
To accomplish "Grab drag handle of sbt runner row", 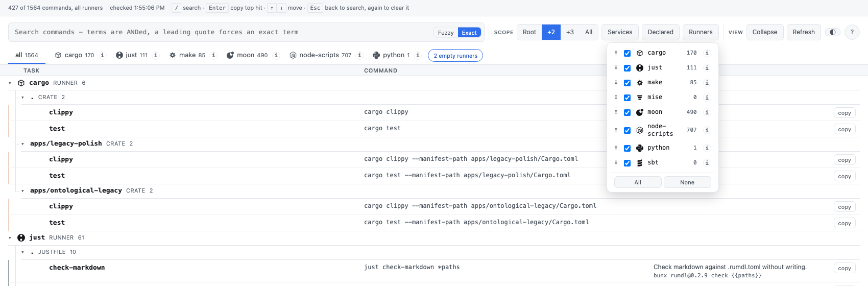I will coord(616,162).
